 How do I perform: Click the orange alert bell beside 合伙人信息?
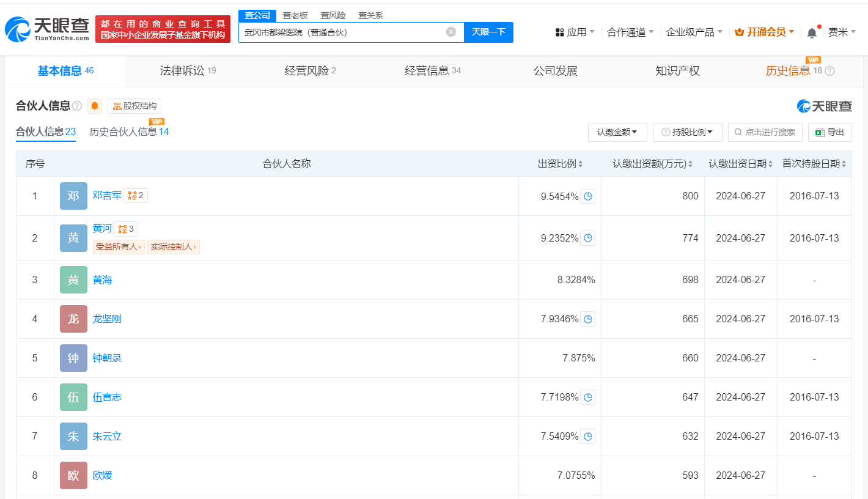95,106
